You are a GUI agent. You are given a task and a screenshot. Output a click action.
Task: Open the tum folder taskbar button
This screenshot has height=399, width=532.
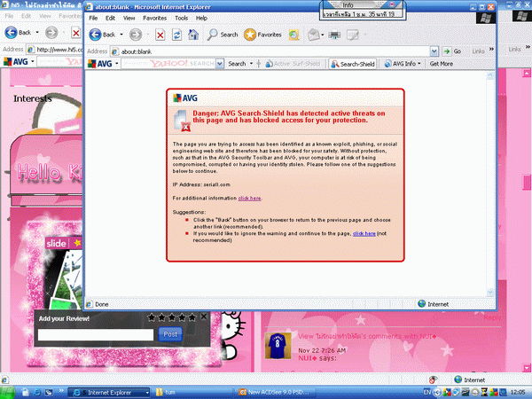[193, 393]
